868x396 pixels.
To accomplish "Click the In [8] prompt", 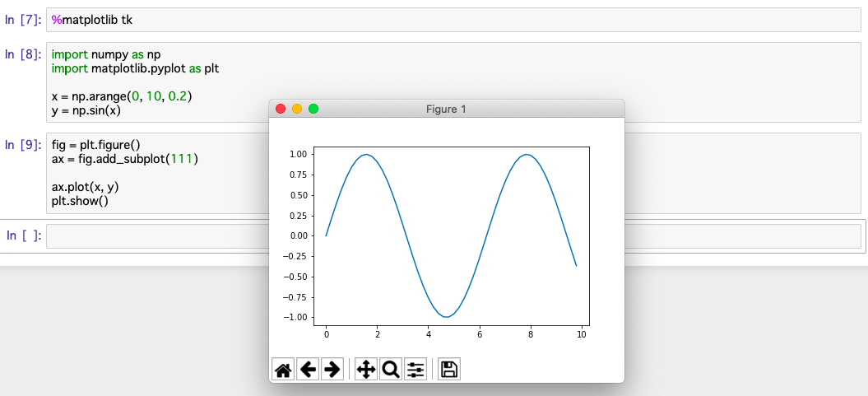I will tap(23, 54).
